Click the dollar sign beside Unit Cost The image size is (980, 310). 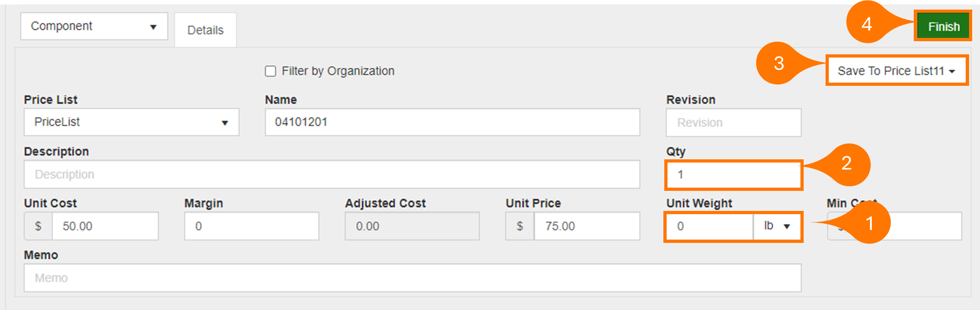[38, 226]
